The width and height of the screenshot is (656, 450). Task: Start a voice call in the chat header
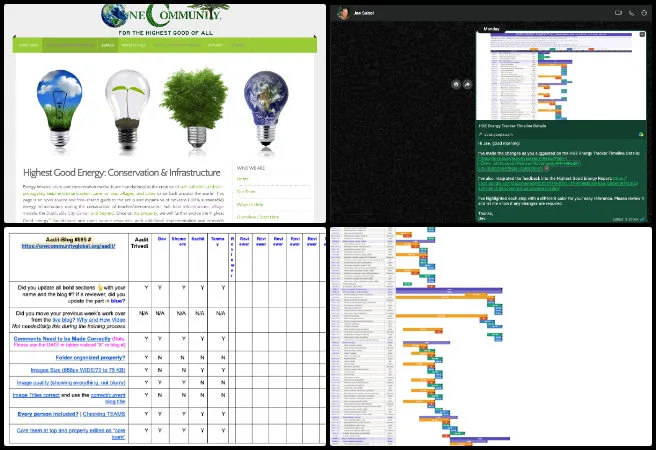[x=631, y=13]
